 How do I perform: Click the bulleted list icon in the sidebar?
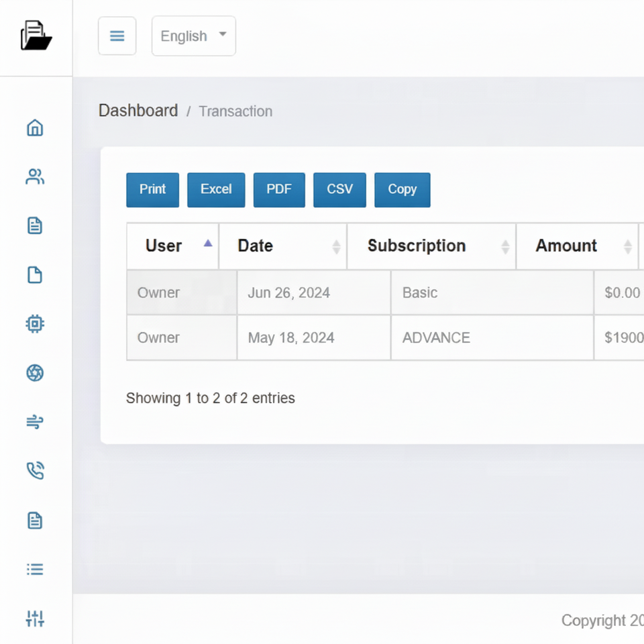[x=35, y=570]
